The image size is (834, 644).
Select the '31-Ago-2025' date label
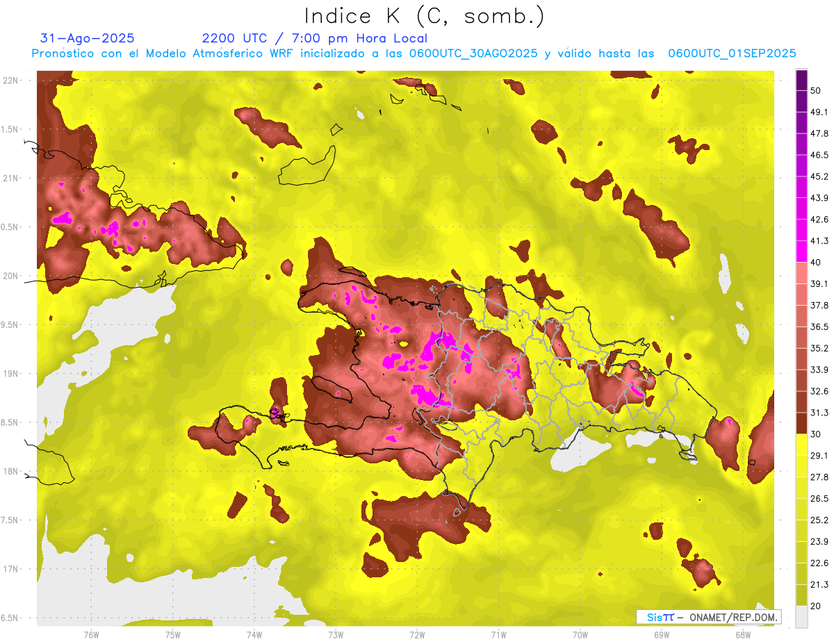pos(88,39)
